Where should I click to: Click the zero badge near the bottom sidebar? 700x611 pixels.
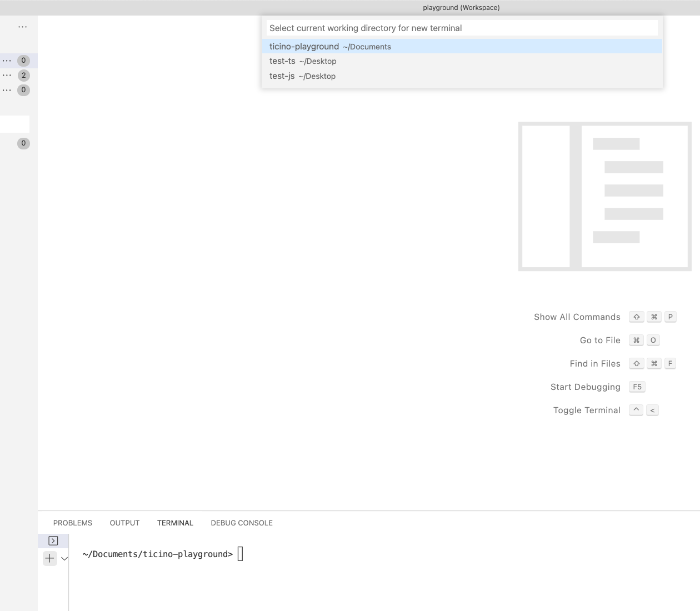coord(23,143)
